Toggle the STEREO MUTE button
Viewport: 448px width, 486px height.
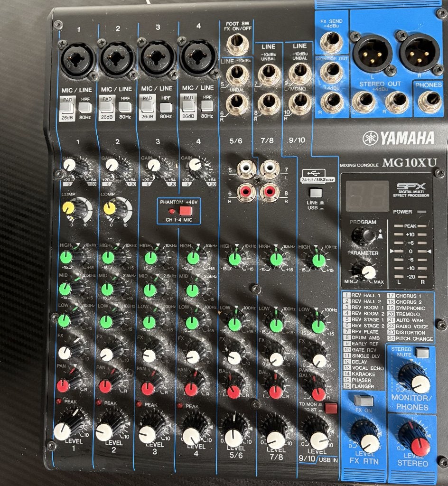422,353
